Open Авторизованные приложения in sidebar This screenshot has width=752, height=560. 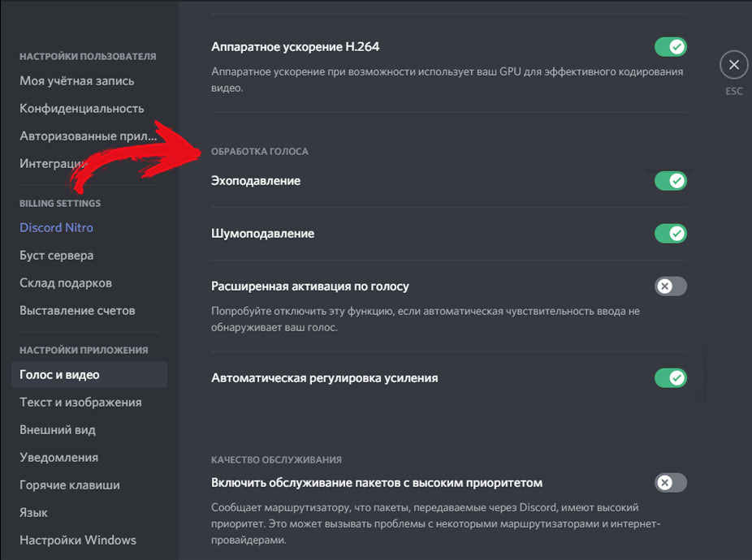[x=89, y=136]
